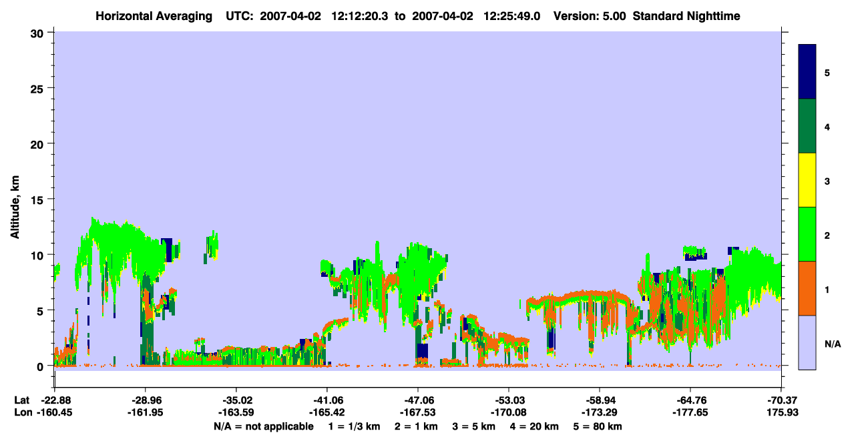Viewport: 868px width, 445px height.
Task: Click the end time '12:25:49.0' in title
Action: coord(512,16)
